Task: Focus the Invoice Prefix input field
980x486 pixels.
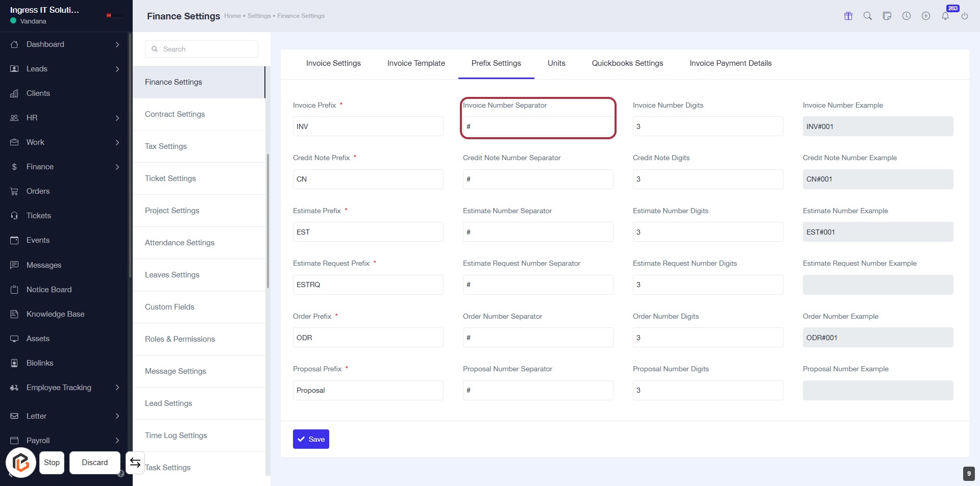Action: [x=368, y=126]
